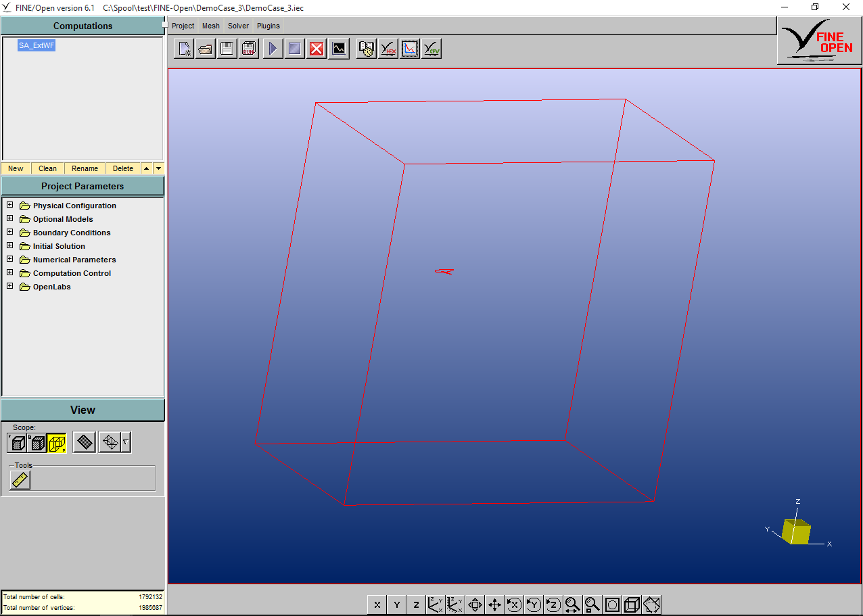Activate the 3D translate move tool
Viewport: 863px width, 616px height.
495,605
